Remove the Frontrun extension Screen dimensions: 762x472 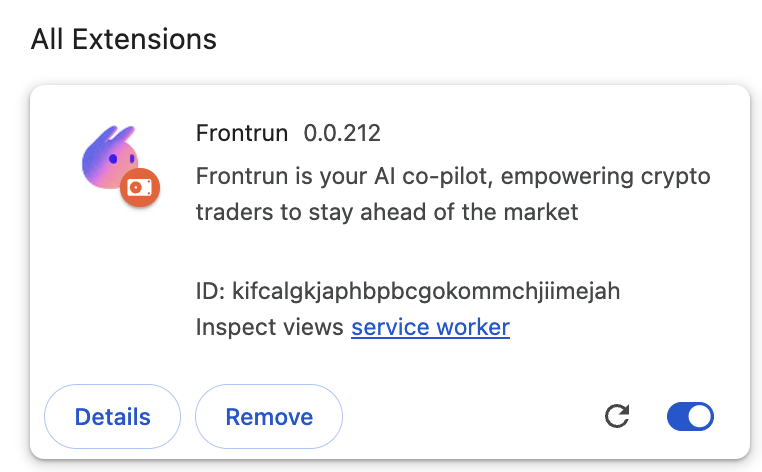(x=269, y=417)
